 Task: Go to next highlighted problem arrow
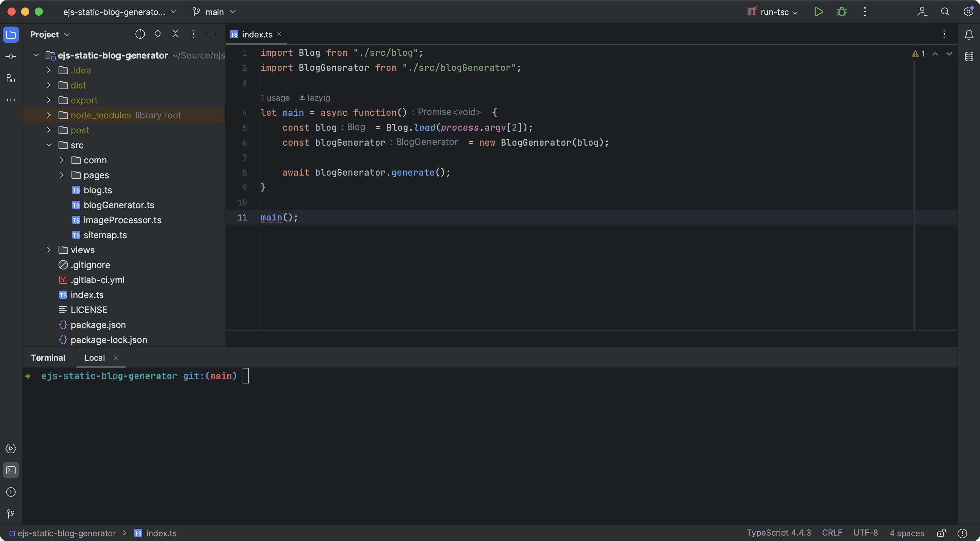click(949, 54)
